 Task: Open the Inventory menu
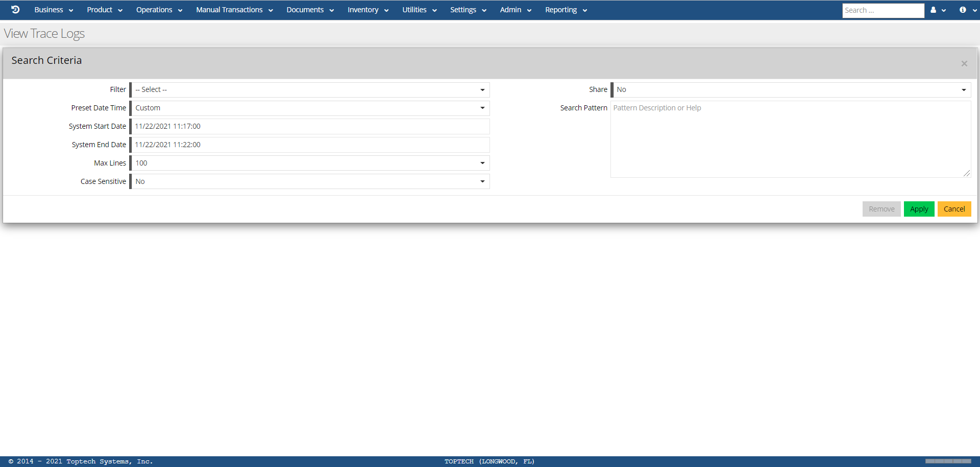click(x=368, y=10)
